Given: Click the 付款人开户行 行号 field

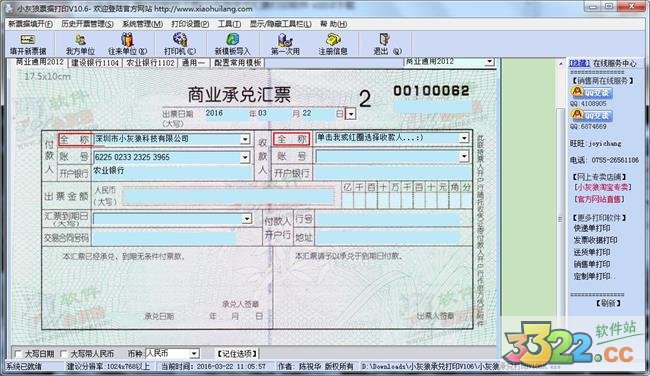Looking at the screenshot, I should pos(388,219).
